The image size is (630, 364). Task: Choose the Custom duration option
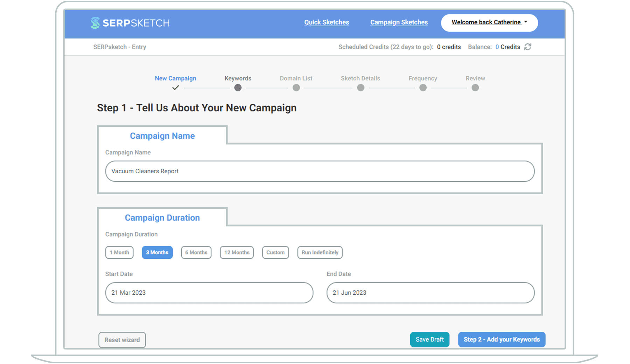(x=275, y=252)
